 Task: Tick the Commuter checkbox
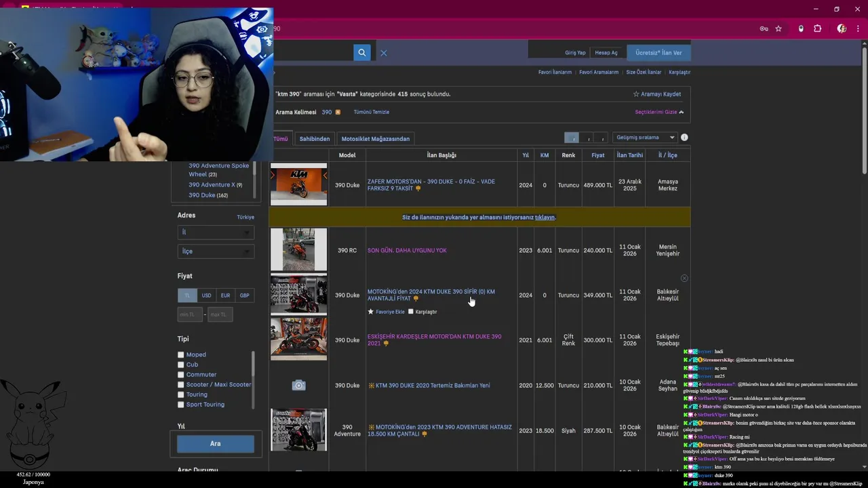click(181, 375)
